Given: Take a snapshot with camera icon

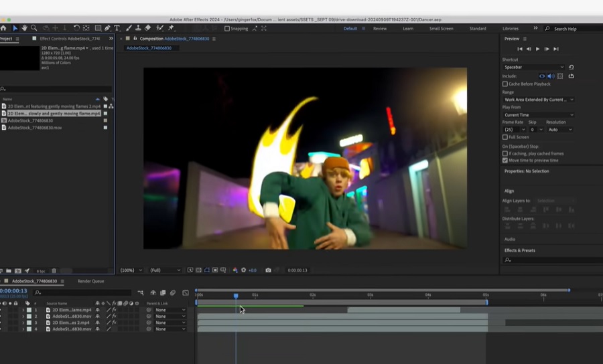Looking at the screenshot, I should (x=269, y=270).
